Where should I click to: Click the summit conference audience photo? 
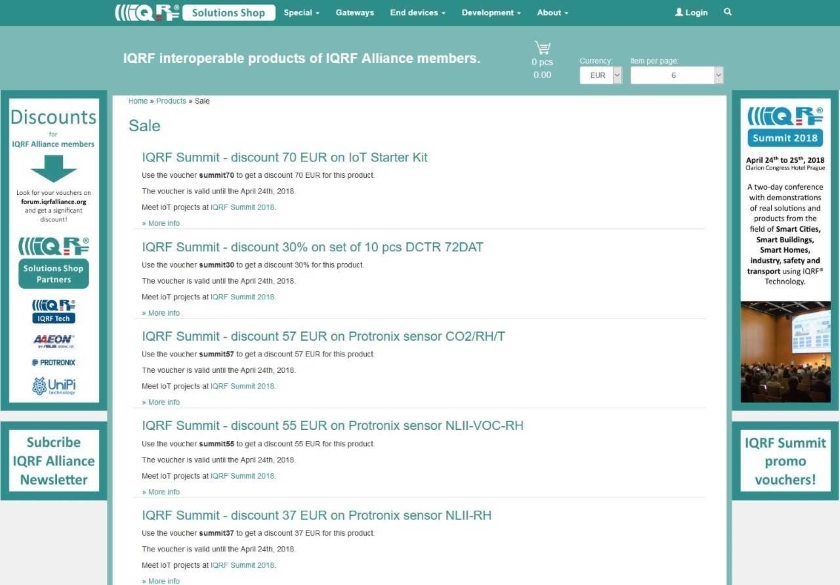(785, 351)
